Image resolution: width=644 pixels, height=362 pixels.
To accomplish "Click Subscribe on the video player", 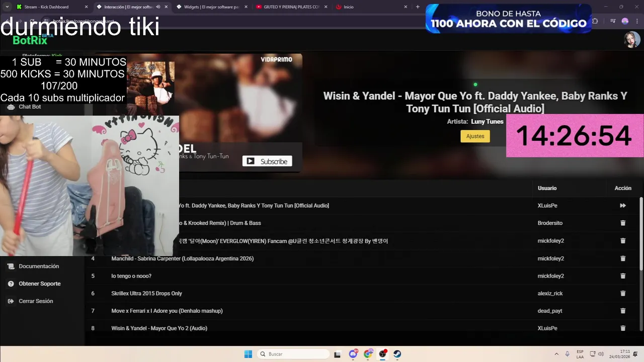I will point(267,161).
